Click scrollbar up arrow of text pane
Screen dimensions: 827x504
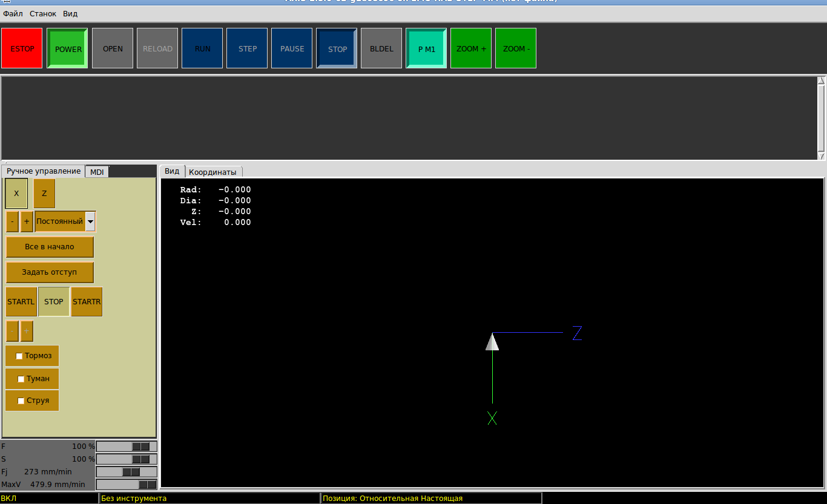click(x=822, y=80)
